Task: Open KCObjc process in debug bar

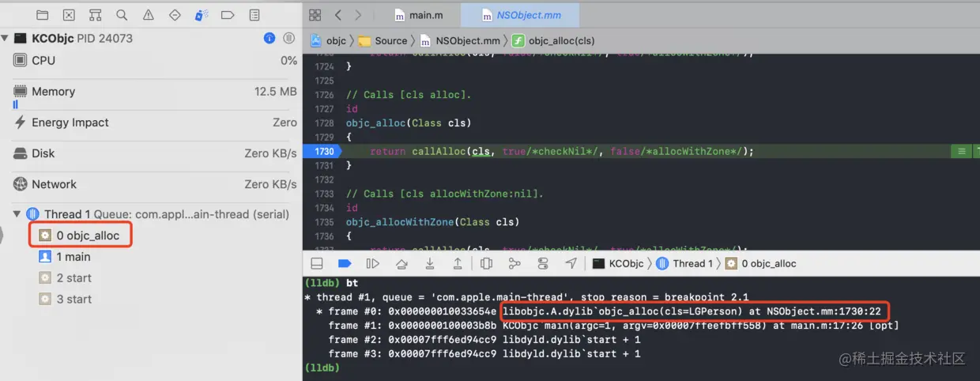Action: (617, 263)
